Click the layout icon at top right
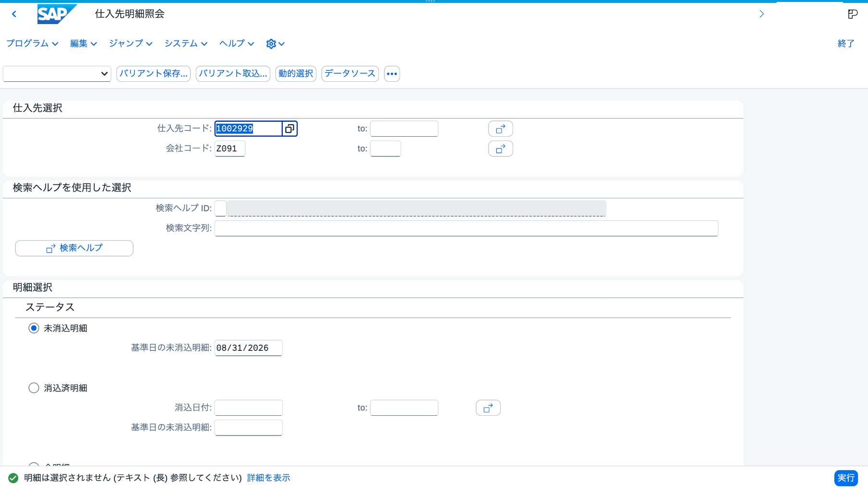Viewport: 868px width, 488px height. click(x=852, y=14)
